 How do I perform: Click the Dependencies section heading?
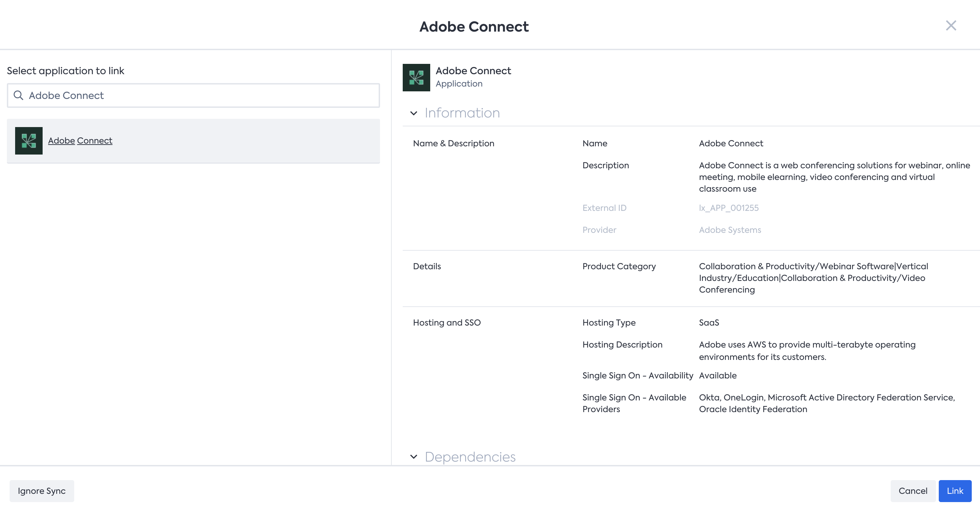470,457
